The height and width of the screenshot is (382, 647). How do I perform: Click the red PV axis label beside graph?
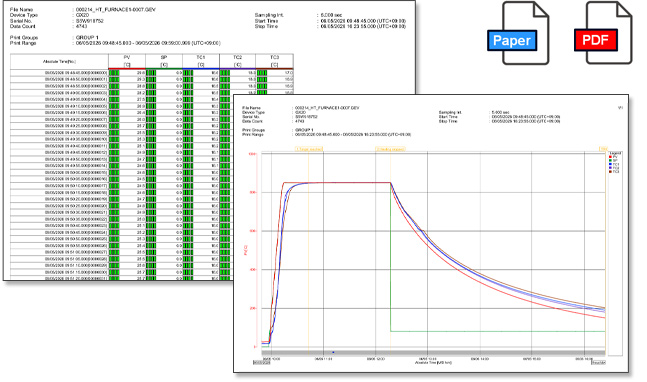click(246, 250)
